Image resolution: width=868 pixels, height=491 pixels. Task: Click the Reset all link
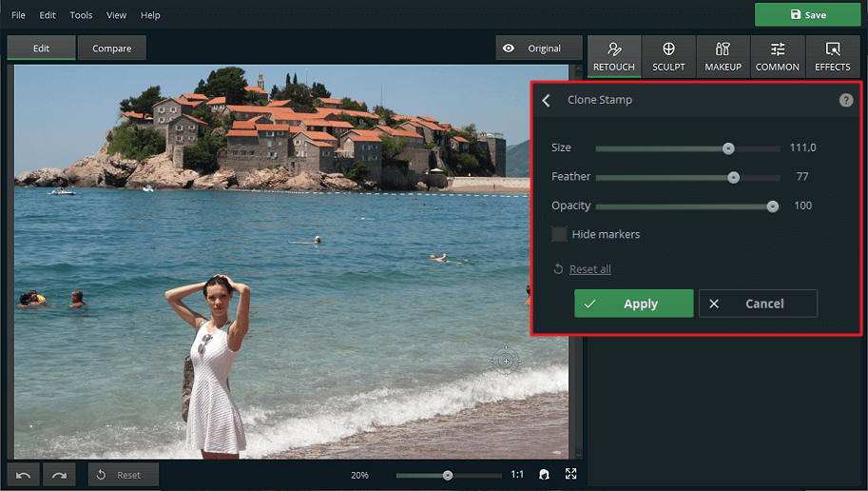click(589, 269)
